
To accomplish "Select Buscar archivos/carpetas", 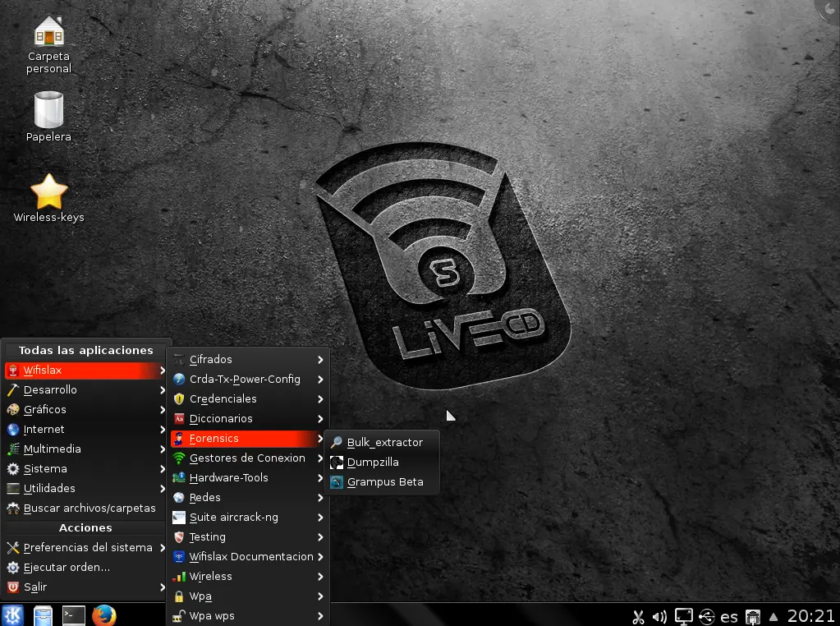I will [85, 508].
